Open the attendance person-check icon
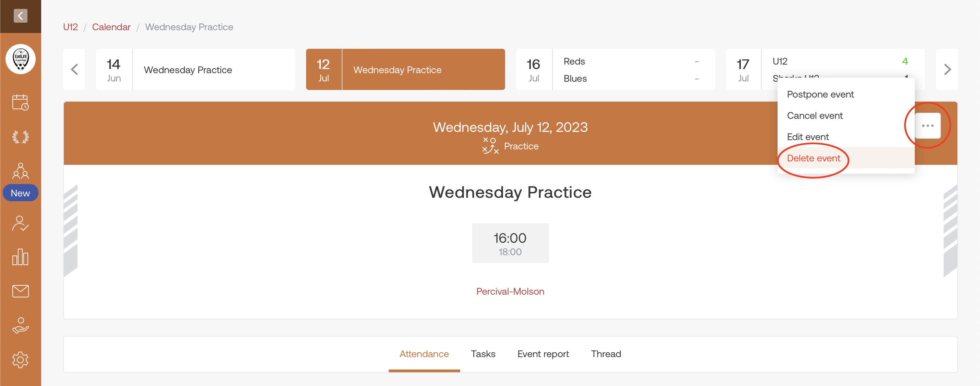Screen dimensions: 980x386 (x=21, y=224)
